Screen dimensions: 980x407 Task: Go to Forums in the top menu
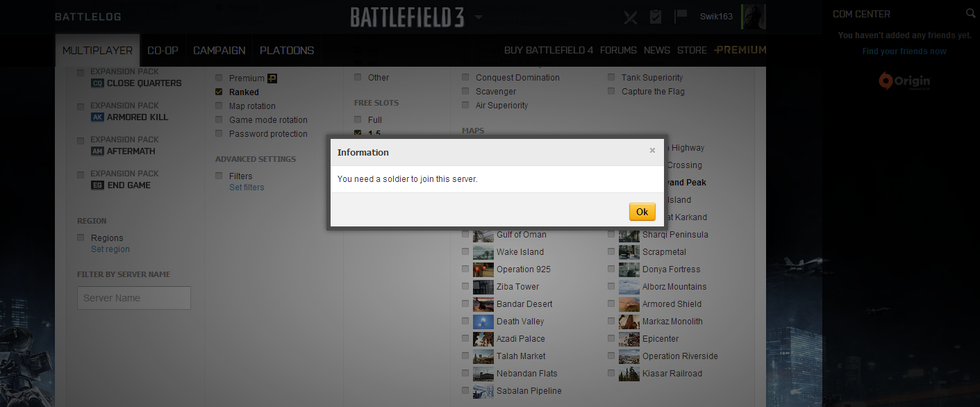click(x=618, y=50)
